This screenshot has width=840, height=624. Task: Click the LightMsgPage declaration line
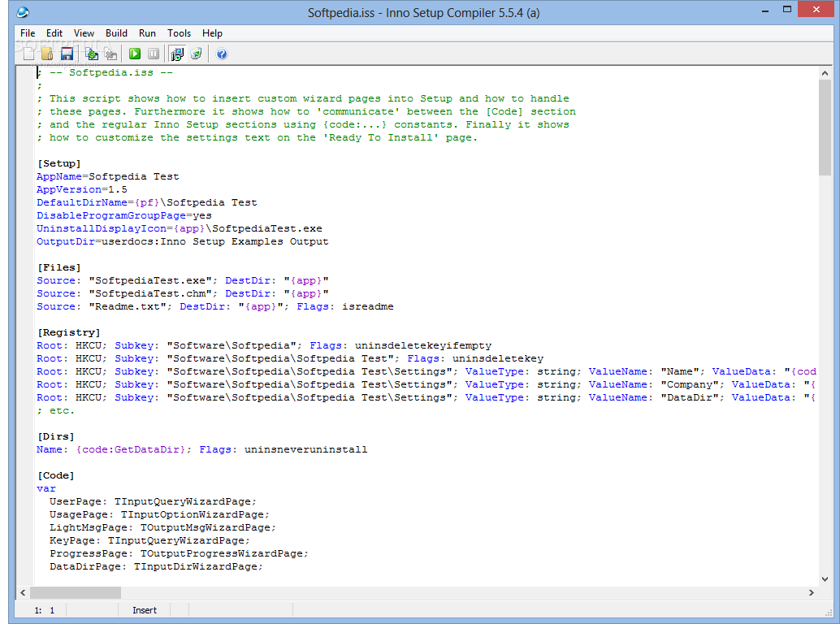162,527
